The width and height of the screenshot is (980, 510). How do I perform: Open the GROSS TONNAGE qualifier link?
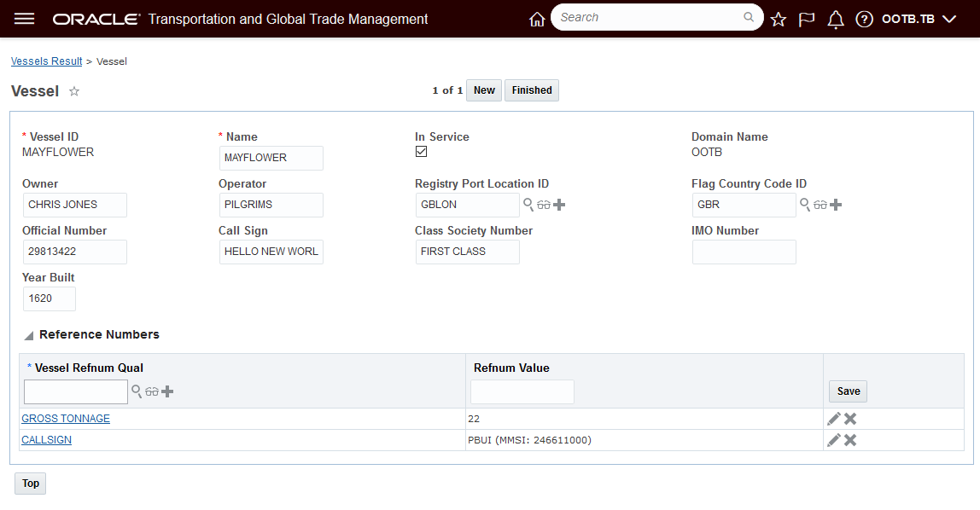(x=66, y=419)
